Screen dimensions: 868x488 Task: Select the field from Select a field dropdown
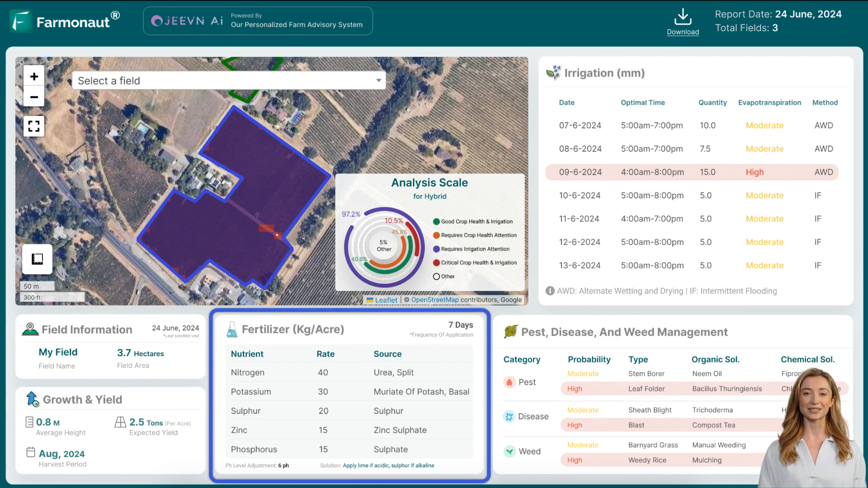click(x=229, y=80)
